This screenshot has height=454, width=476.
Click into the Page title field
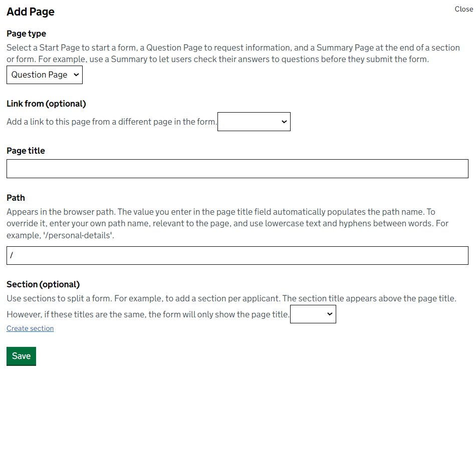(x=237, y=168)
